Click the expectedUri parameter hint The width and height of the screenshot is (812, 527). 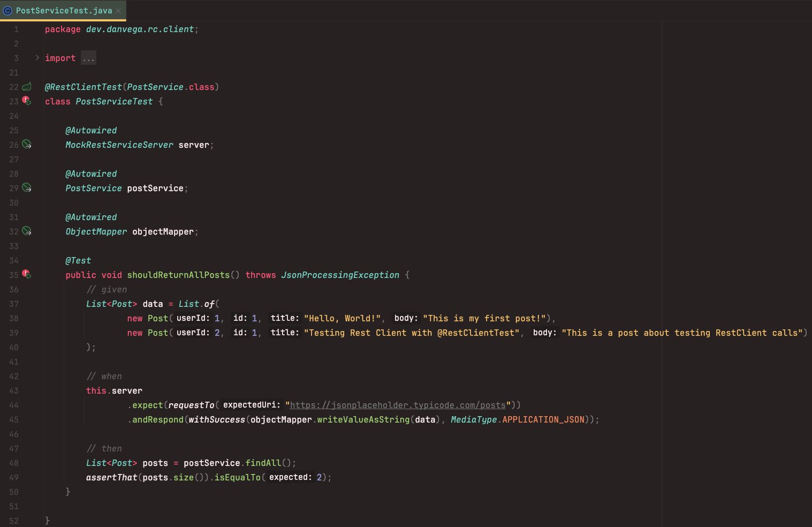252,405
